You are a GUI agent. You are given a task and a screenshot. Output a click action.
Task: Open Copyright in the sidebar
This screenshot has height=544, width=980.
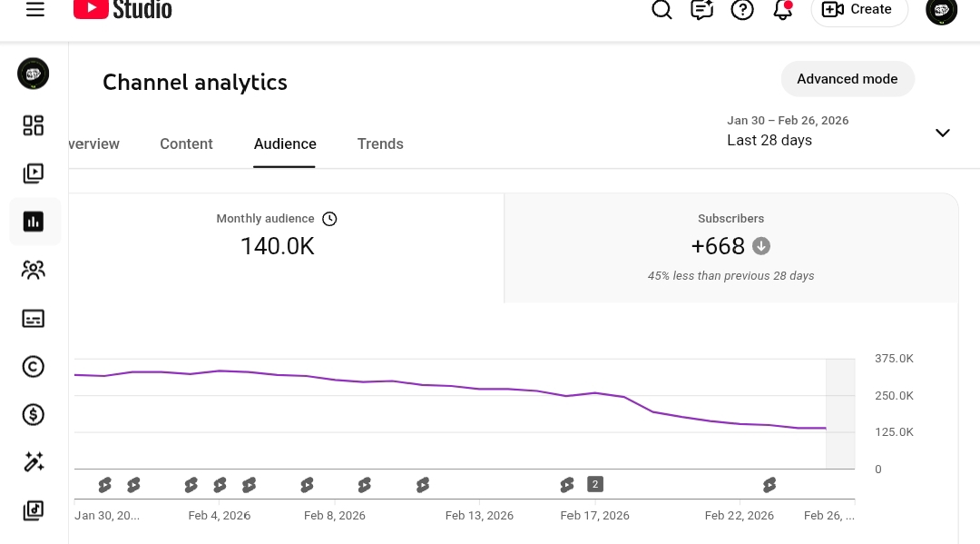[x=34, y=366]
